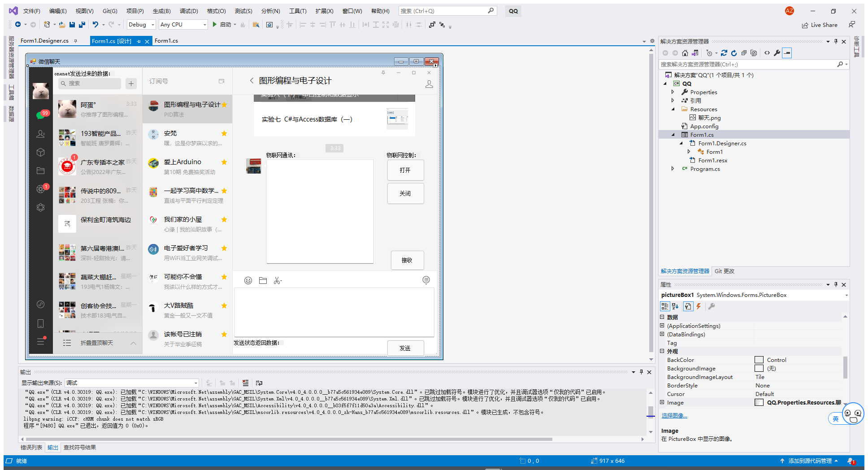
Task: Switch to the 错误列表 tab
Action: tap(31, 447)
